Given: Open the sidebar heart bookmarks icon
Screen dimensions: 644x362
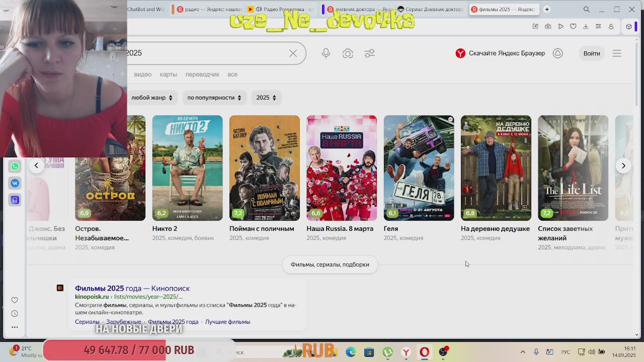Looking at the screenshot, I should click(15, 300).
